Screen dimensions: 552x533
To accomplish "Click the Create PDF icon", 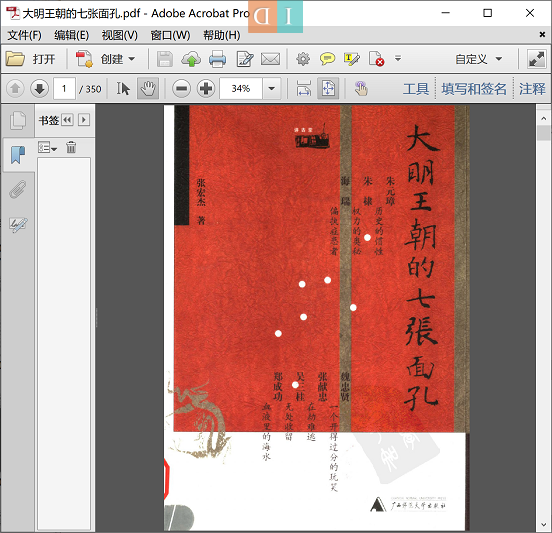I will pyautogui.click(x=84, y=59).
